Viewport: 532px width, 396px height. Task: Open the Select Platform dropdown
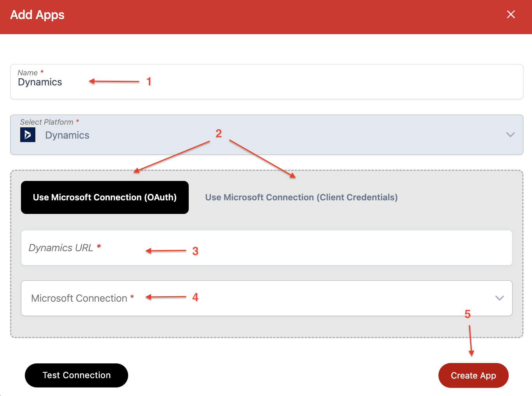point(266,135)
